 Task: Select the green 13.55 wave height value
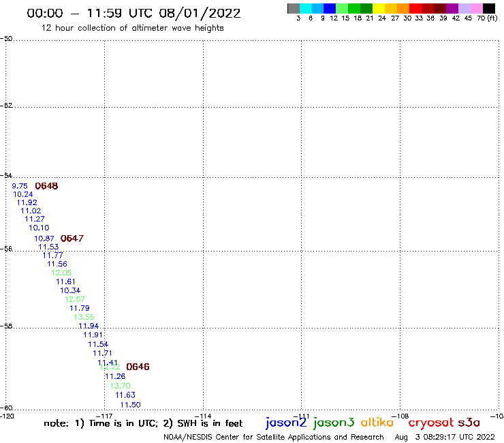point(84,317)
